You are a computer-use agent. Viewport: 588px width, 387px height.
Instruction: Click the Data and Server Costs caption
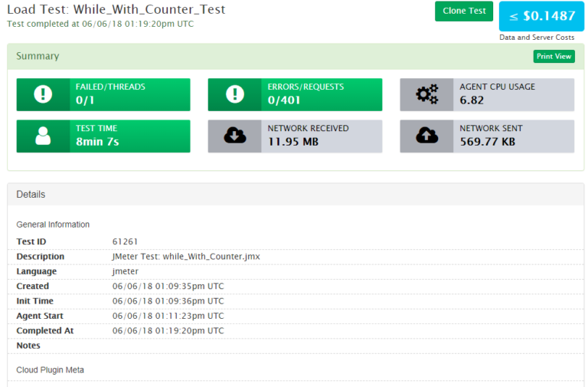coord(537,38)
